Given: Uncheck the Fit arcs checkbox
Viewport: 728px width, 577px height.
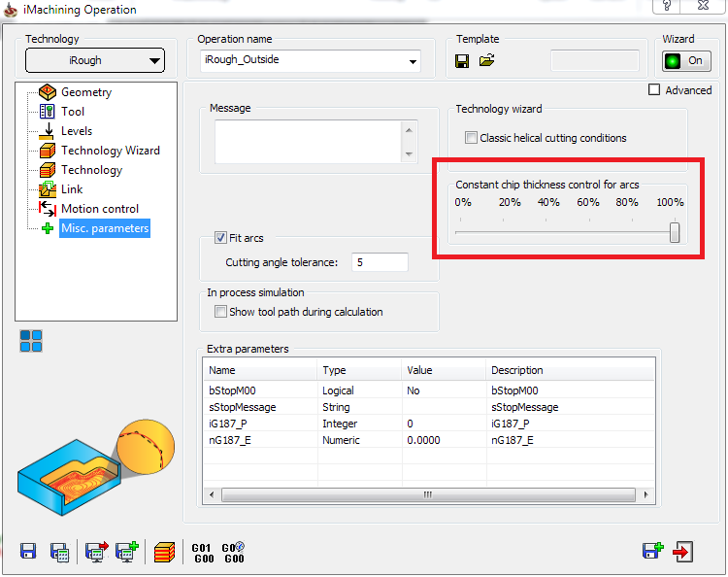Looking at the screenshot, I should [220, 238].
